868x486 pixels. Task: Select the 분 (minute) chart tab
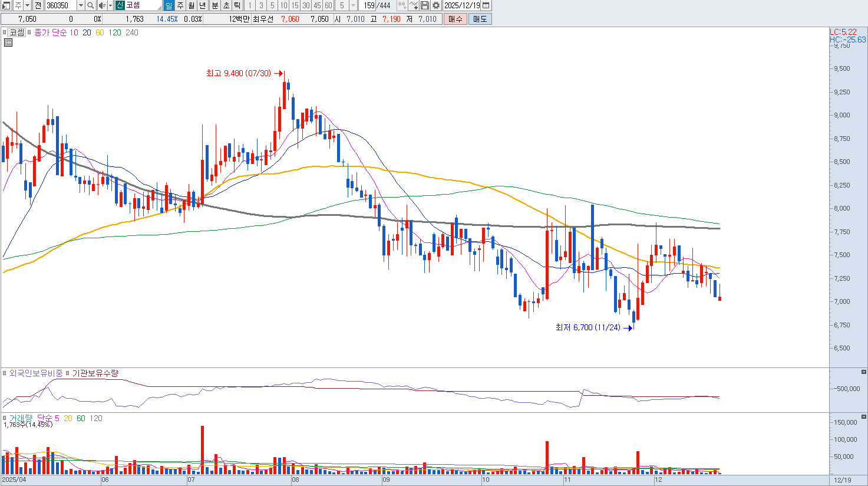(214, 5)
